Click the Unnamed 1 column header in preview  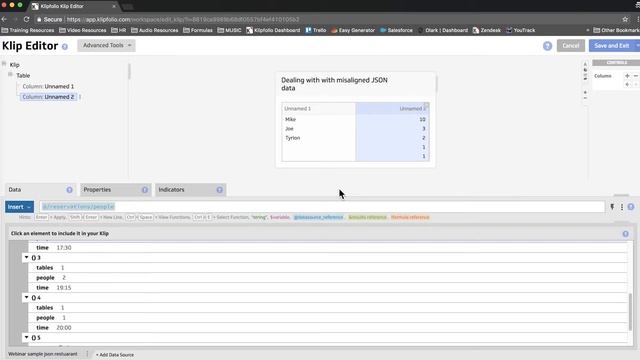[318, 109]
